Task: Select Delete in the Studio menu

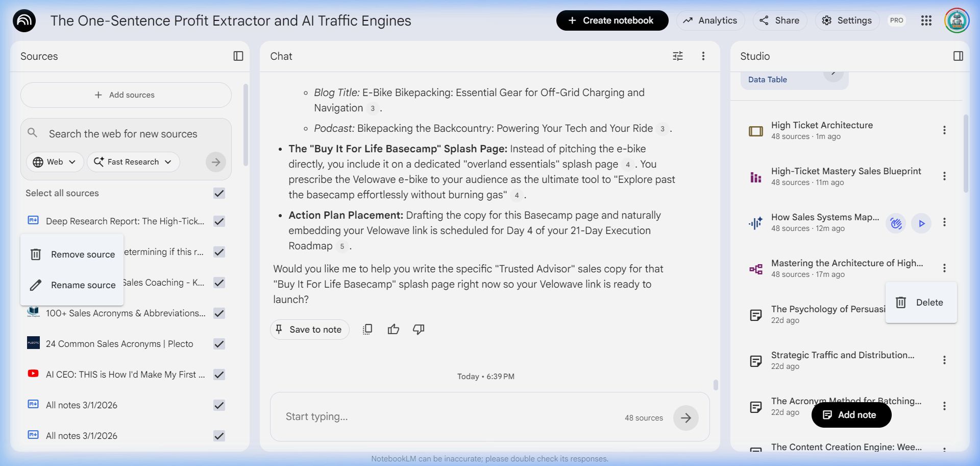Action: [x=920, y=302]
